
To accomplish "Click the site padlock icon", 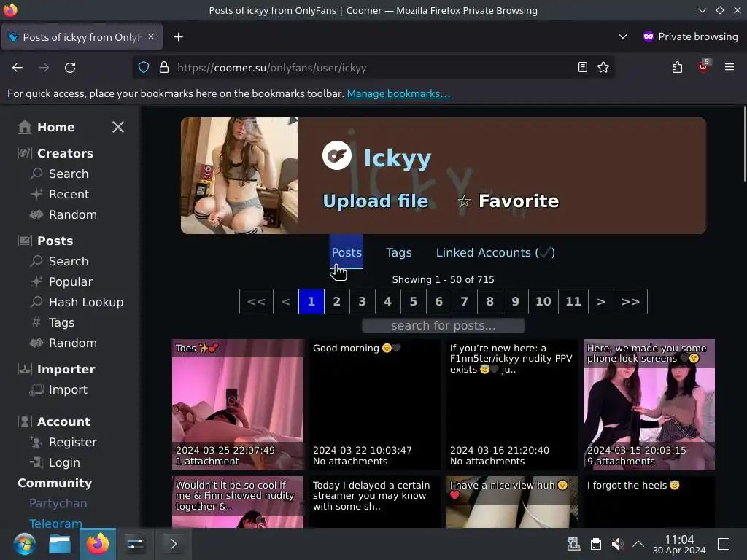I will click(164, 68).
